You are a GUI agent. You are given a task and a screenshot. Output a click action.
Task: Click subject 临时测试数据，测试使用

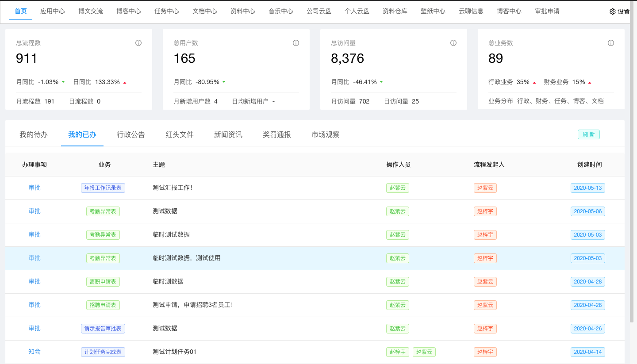point(187,258)
